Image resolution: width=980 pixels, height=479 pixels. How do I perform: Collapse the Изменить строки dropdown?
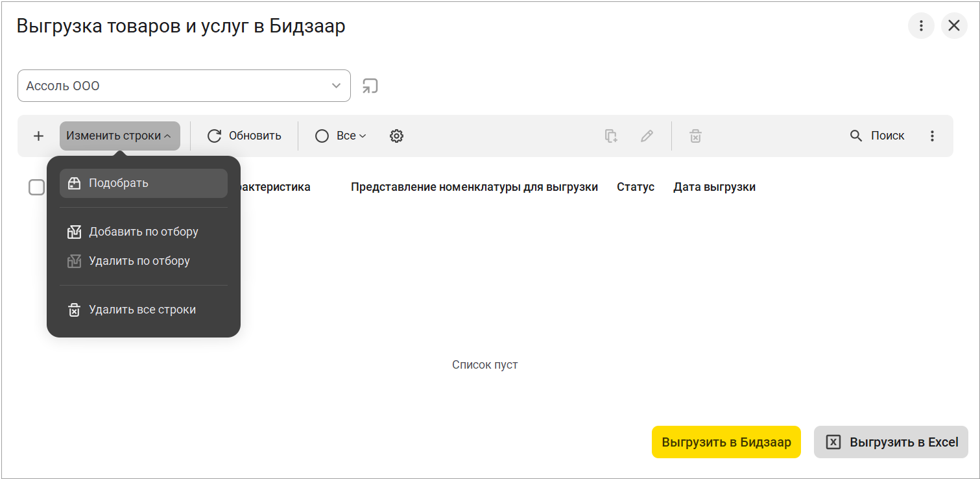pos(119,136)
